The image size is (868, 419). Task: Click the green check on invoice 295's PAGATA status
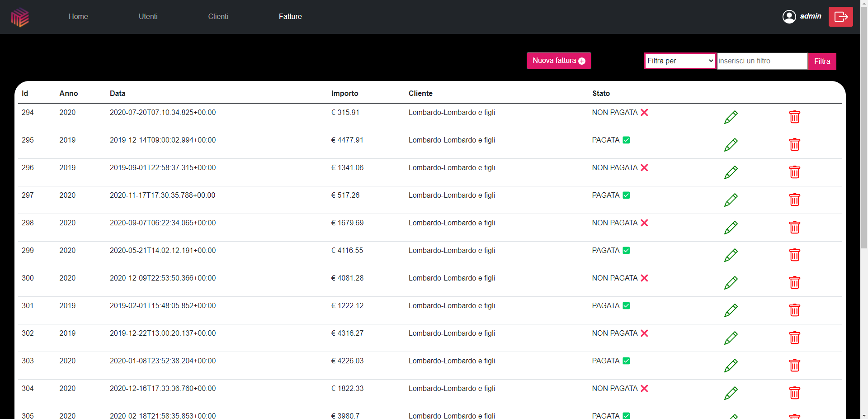[626, 140]
